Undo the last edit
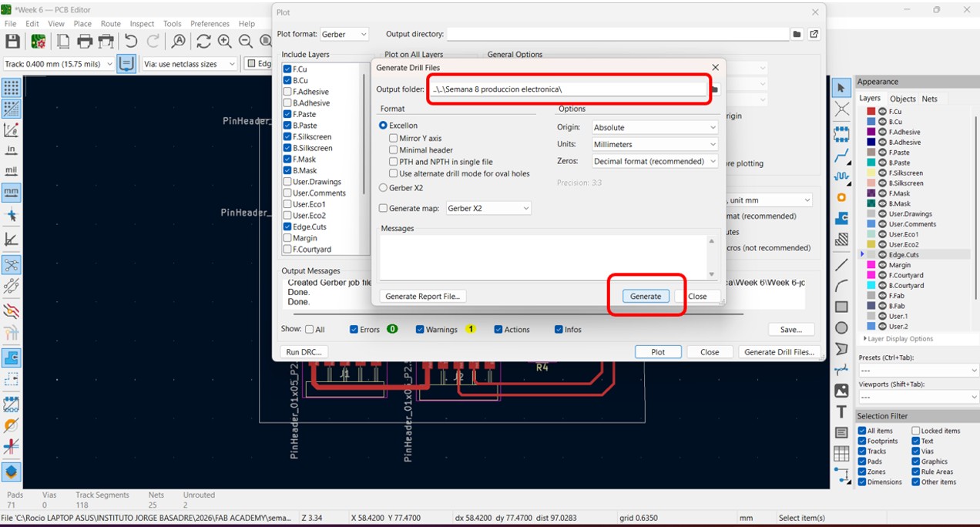980x527 pixels. point(131,42)
